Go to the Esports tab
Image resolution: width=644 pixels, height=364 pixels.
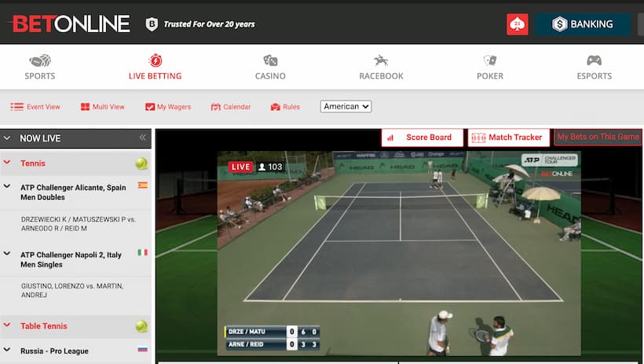tap(594, 67)
